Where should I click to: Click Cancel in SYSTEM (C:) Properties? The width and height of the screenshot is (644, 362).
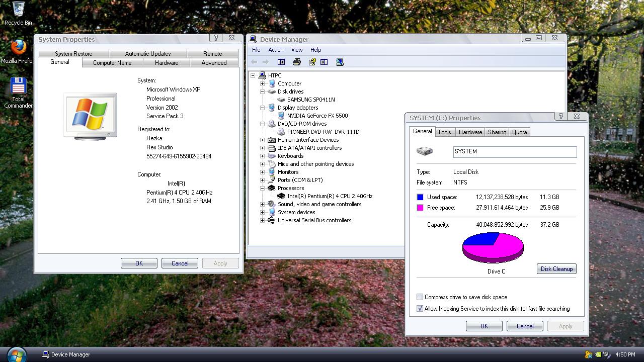click(525, 326)
